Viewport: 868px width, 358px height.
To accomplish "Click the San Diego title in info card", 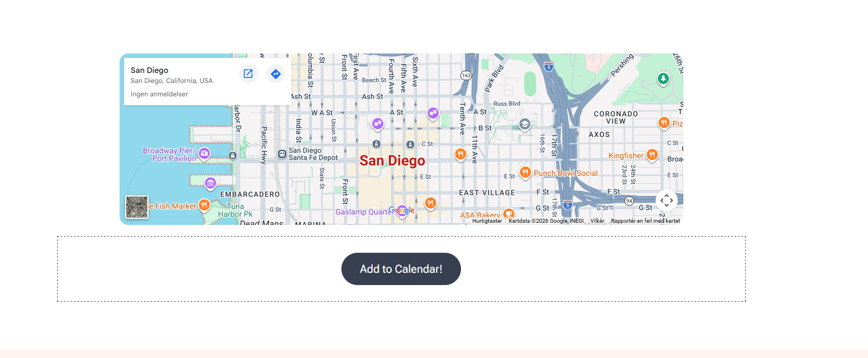I will [x=150, y=70].
